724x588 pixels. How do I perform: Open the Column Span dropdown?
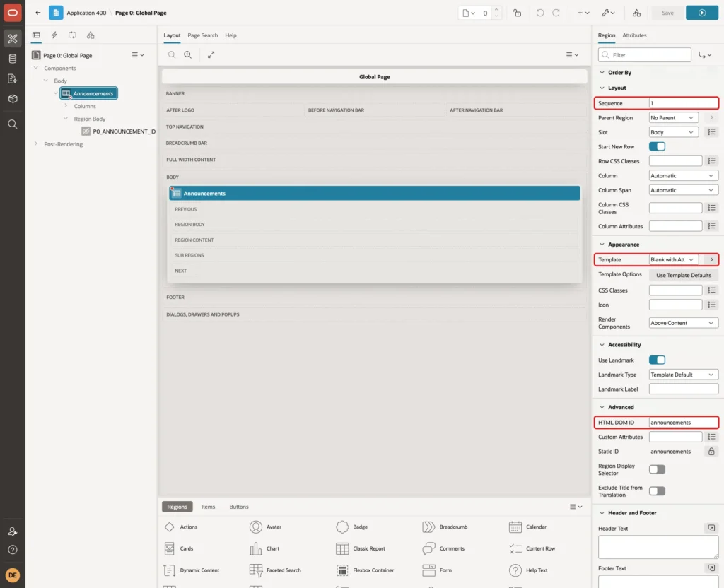click(x=684, y=190)
